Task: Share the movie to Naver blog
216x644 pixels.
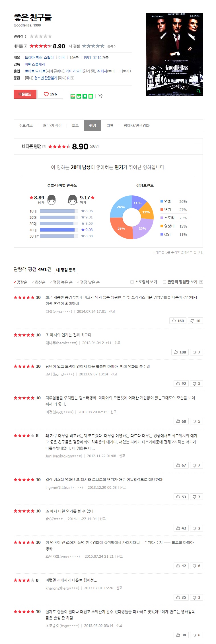Action: click(x=73, y=96)
